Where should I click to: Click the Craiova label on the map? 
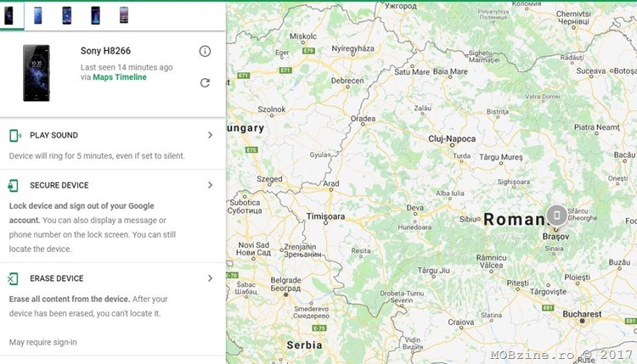460,322
